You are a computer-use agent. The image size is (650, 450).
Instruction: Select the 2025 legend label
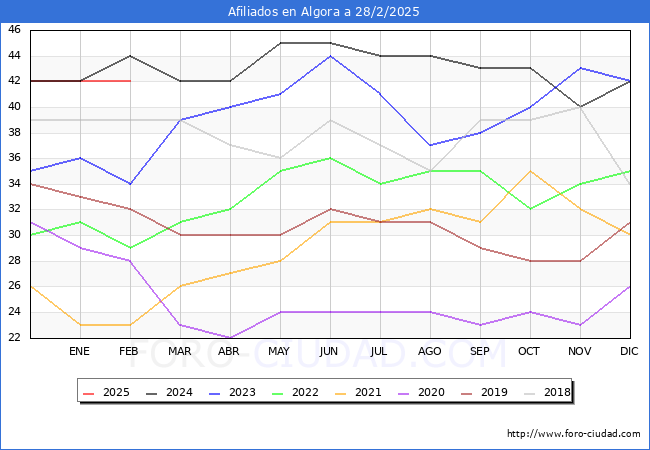(116, 392)
